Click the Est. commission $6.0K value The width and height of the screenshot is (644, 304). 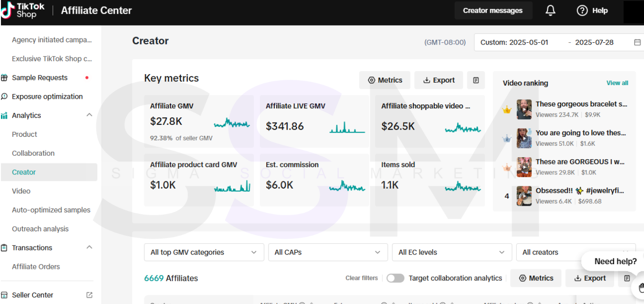coord(279,185)
